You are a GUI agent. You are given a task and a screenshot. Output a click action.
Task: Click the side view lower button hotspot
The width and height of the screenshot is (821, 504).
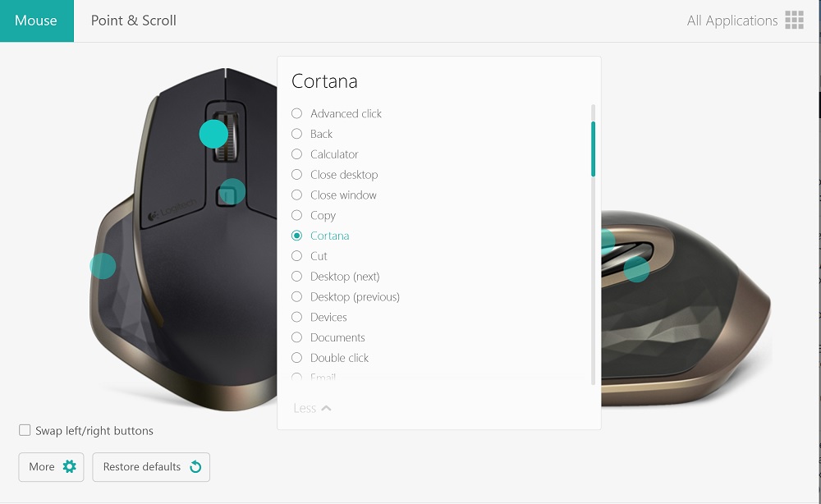tap(636, 269)
